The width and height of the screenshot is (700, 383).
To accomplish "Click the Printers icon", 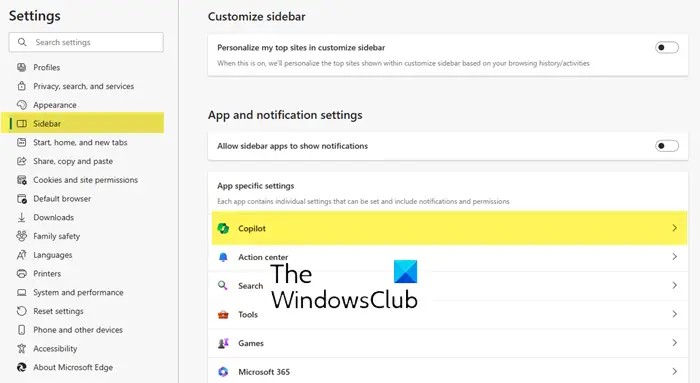I will [21, 274].
